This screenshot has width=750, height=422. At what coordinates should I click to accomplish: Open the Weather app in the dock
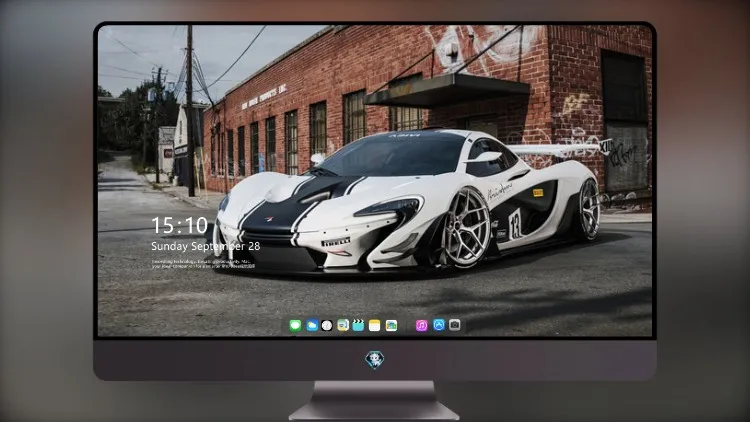click(x=312, y=325)
